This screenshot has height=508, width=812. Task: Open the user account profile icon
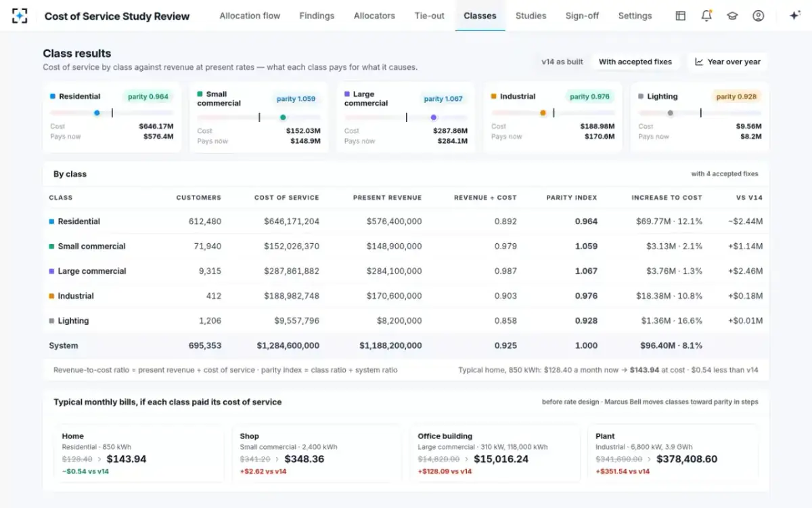click(x=758, y=16)
